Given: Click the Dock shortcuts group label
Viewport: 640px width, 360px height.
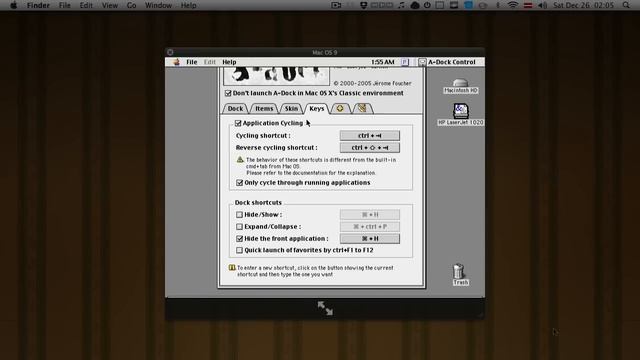Looking at the screenshot, I should pyautogui.click(x=258, y=202).
